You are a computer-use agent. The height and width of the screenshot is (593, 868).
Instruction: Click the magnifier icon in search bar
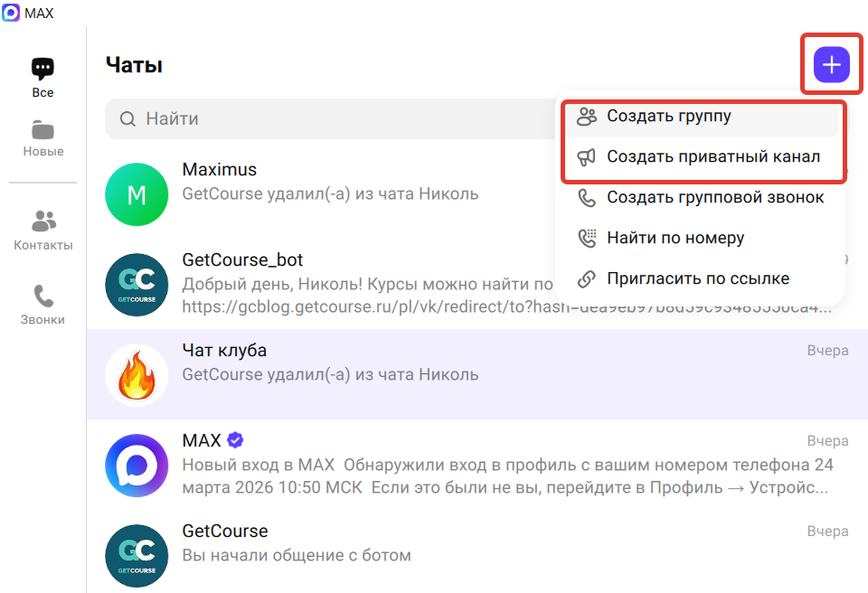(129, 118)
